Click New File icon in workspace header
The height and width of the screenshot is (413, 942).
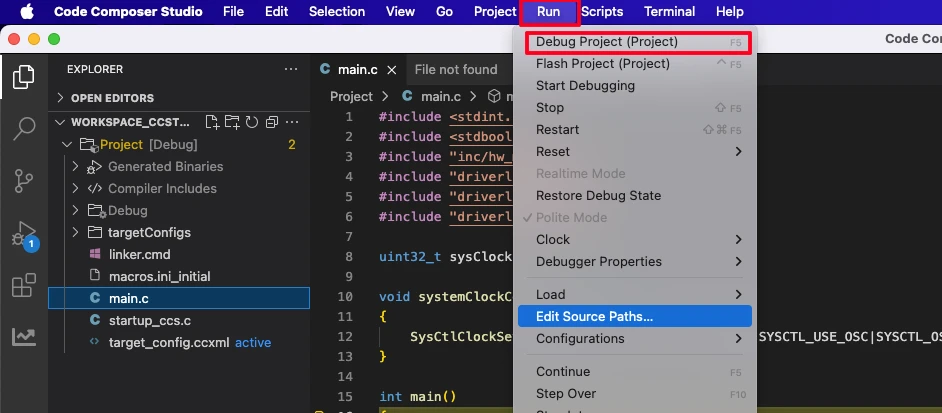point(212,122)
